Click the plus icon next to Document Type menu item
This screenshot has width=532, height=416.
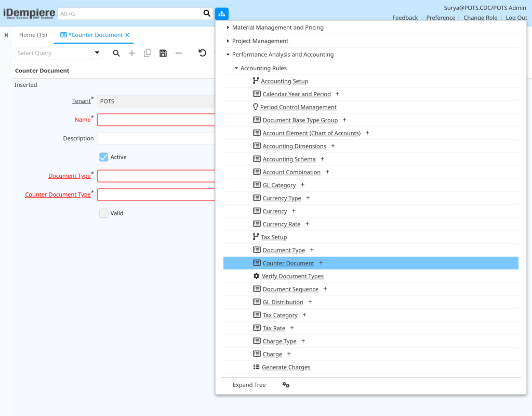(312, 250)
